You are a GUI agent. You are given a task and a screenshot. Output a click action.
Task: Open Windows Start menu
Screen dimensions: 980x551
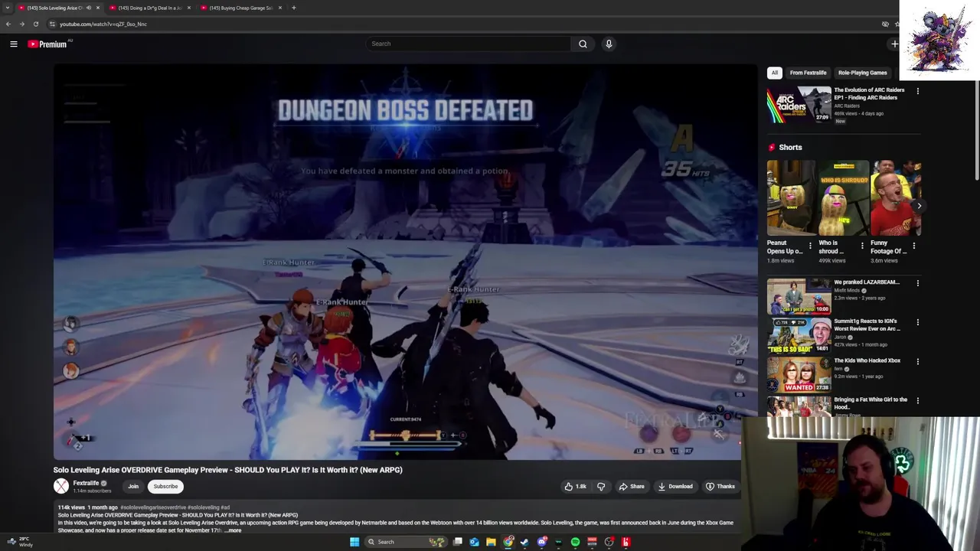tap(354, 542)
